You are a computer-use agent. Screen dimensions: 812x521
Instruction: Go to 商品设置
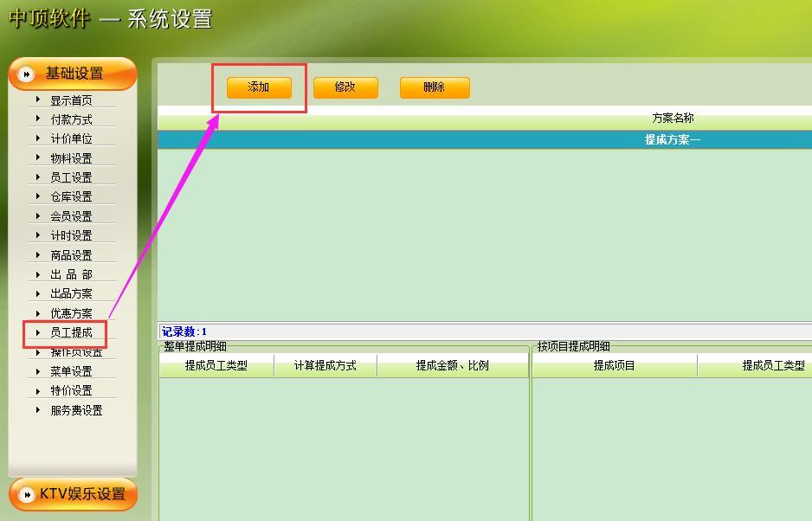point(71,255)
